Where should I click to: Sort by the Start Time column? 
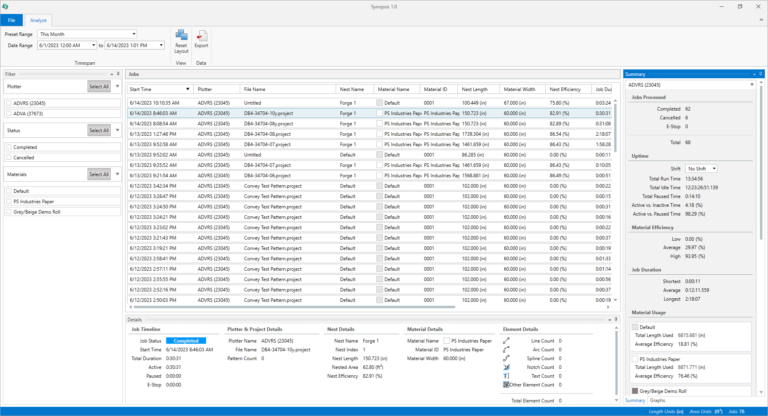click(x=159, y=89)
